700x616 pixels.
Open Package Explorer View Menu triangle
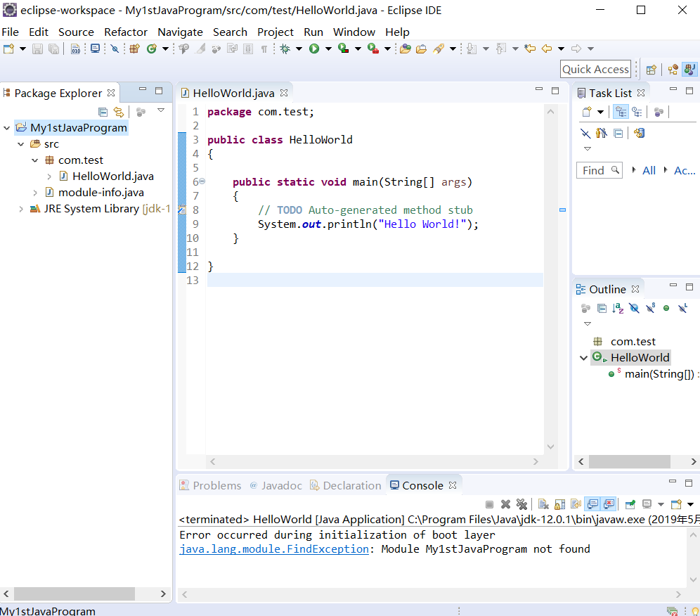161,110
